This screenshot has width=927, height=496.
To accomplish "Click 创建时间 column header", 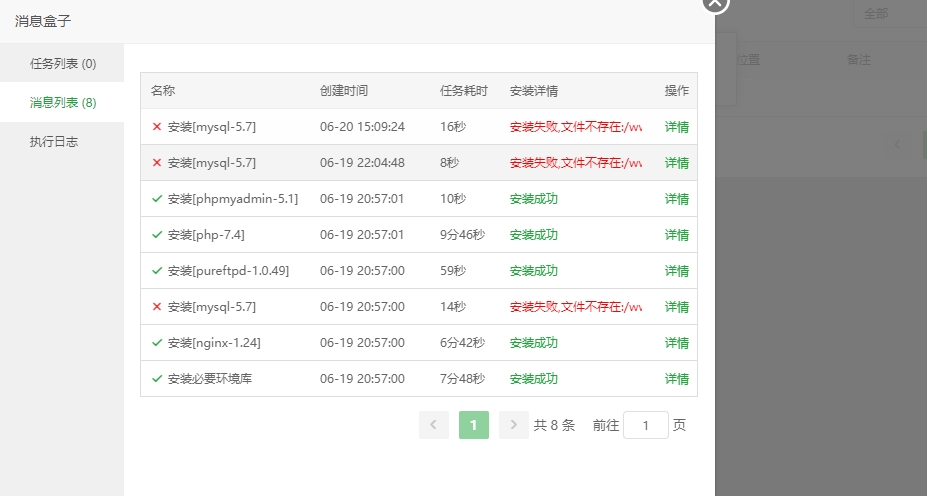I will point(344,90).
